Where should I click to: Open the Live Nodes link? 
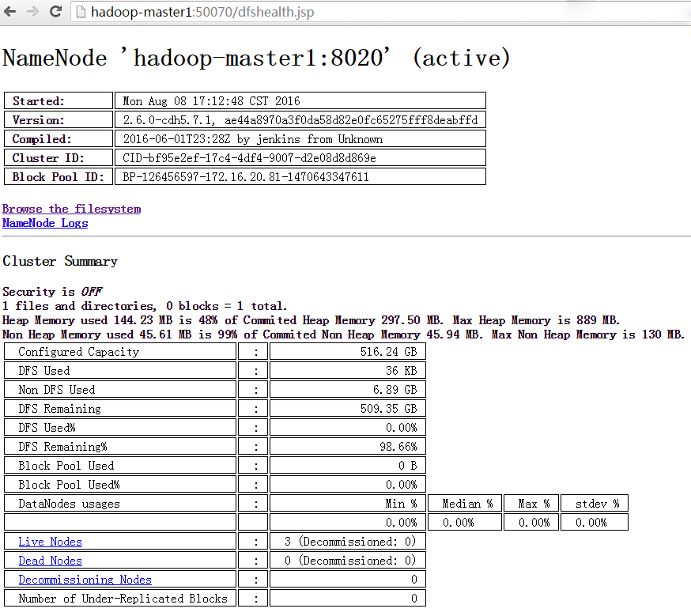[51, 542]
